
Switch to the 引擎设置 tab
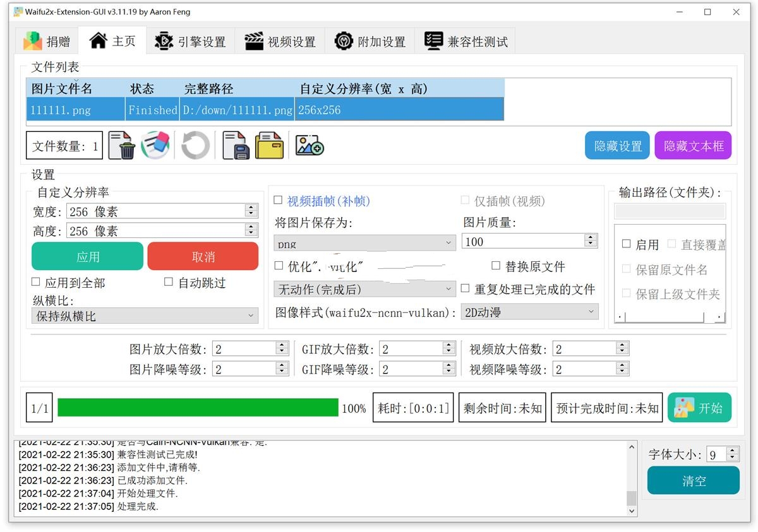coord(191,40)
